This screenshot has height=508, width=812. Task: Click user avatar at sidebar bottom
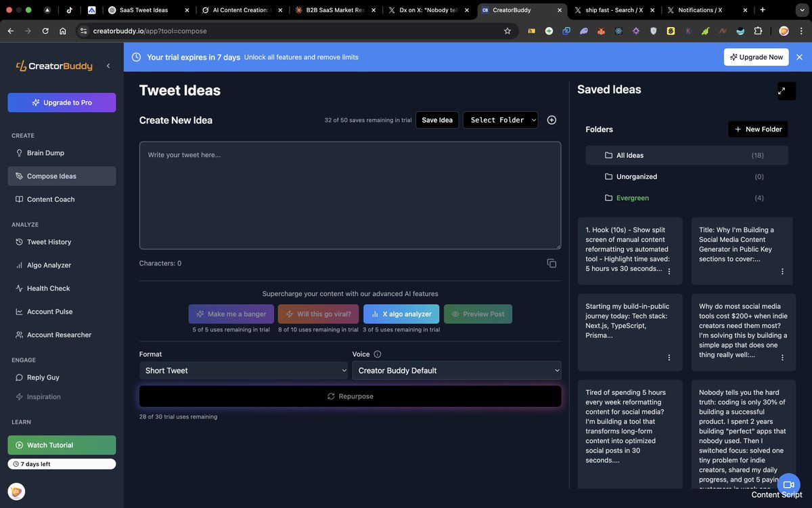16,491
